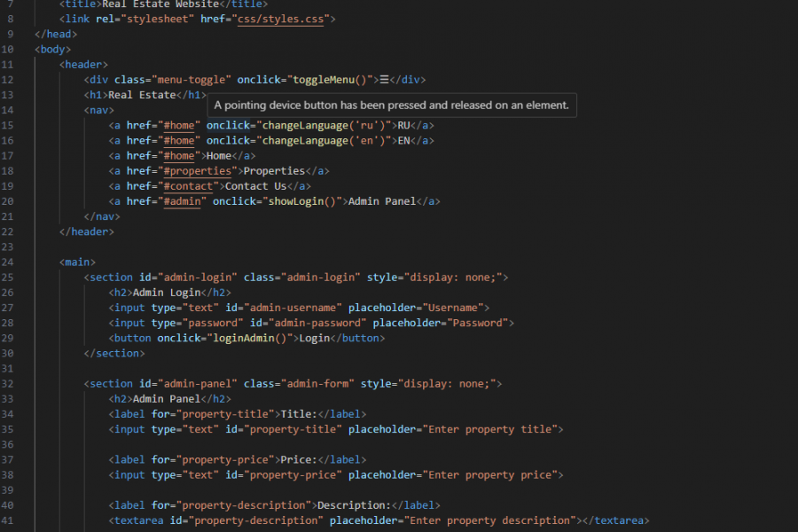Place cursor on toggleMenu() call
The image size is (798, 532).
click(330, 80)
